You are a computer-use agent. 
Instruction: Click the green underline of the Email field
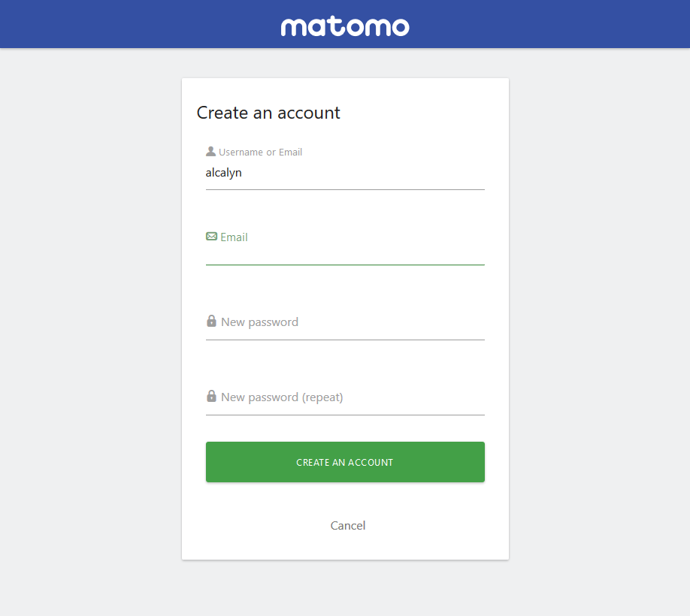(345, 265)
